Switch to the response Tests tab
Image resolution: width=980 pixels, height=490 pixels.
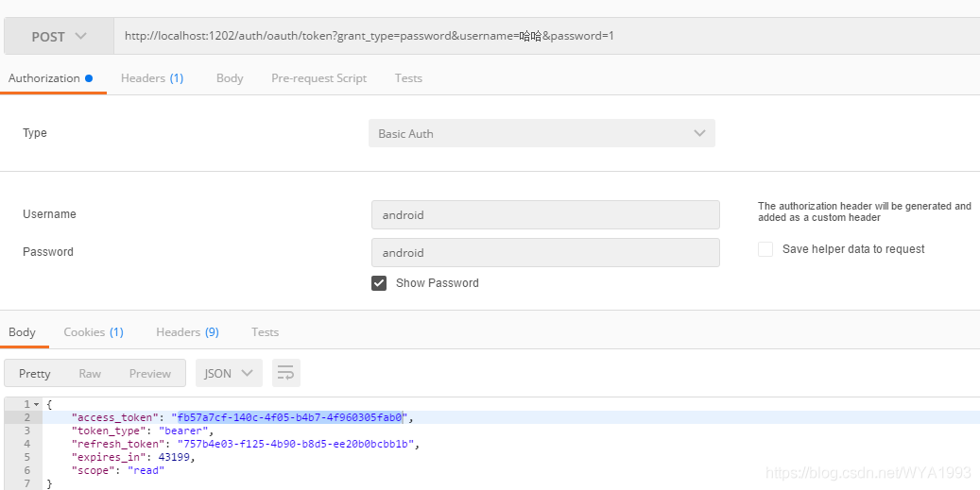click(265, 332)
